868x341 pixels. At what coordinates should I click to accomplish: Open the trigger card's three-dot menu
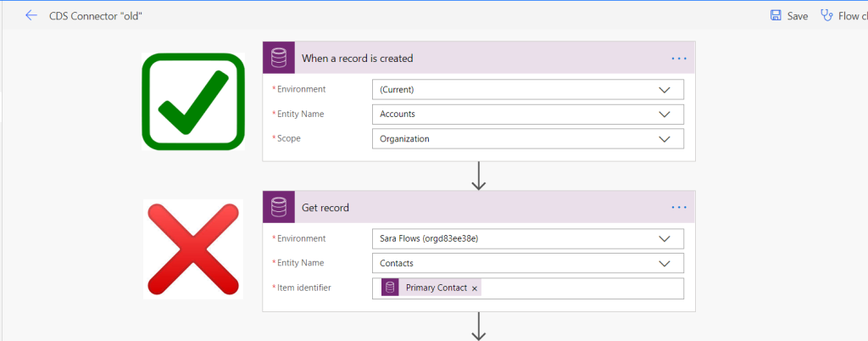click(678, 59)
